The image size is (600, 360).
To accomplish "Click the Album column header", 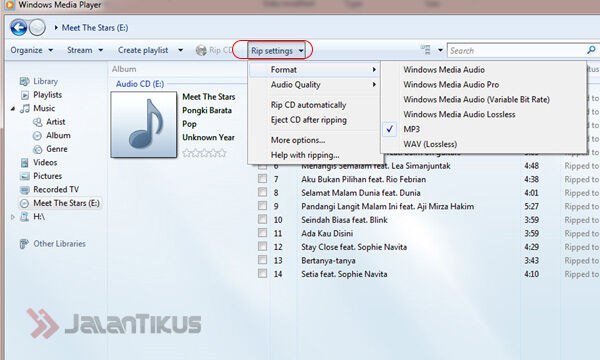I will 124,69.
